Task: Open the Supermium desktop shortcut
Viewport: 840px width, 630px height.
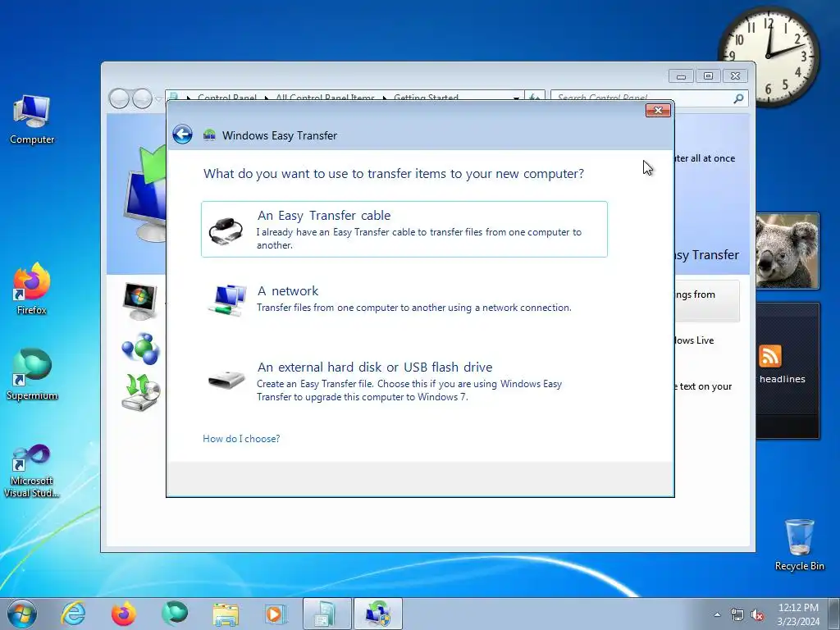Action: pyautogui.click(x=32, y=374)
